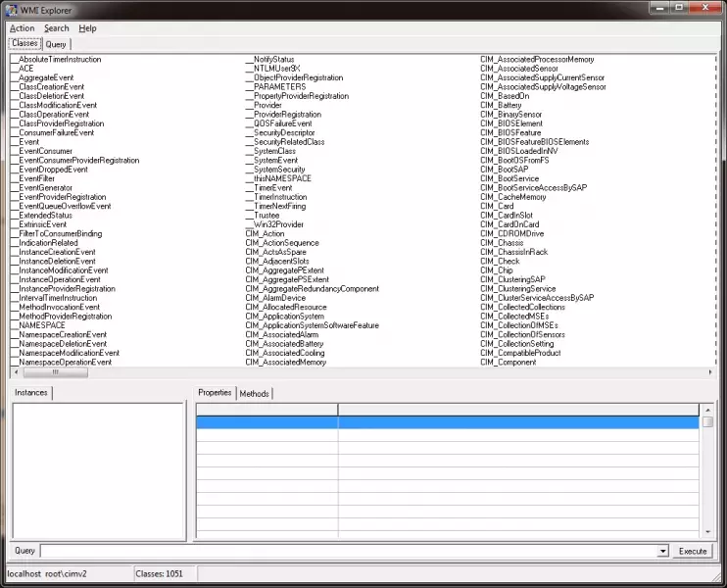Select the CIM_CDROMDrive class
727x588 pixels.
pos(511,233)
